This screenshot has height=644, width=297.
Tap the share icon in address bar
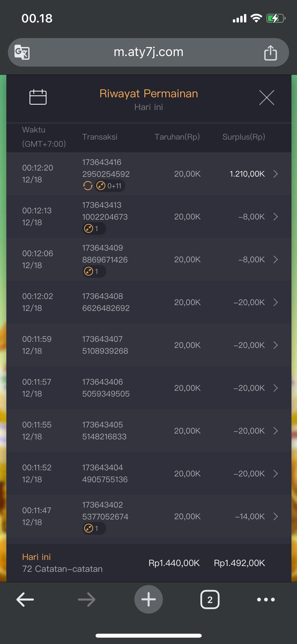[270, 53]
